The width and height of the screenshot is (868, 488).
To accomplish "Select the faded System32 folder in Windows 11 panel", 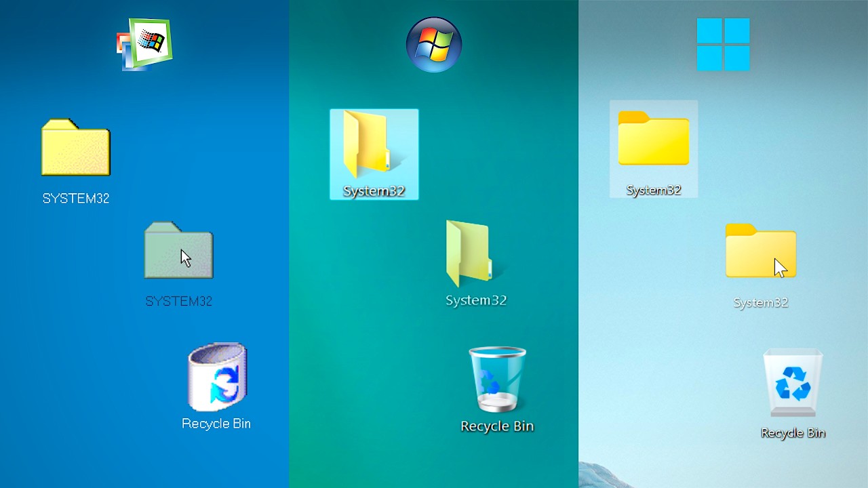I will pyautogui.click(x=761, y=250).
